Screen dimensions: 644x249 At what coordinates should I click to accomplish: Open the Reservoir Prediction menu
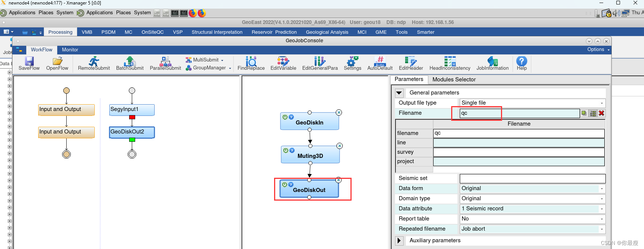pos(274,32)
